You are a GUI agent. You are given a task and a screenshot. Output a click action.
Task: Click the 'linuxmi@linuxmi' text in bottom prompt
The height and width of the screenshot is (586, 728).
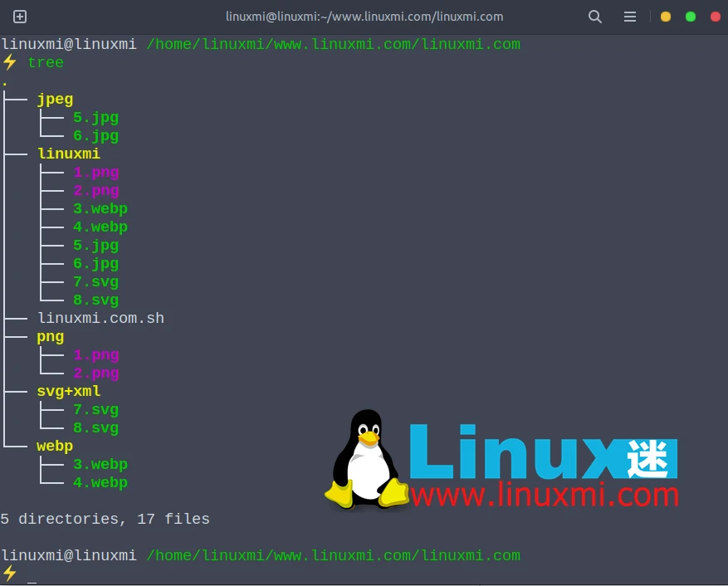[69, 555]
